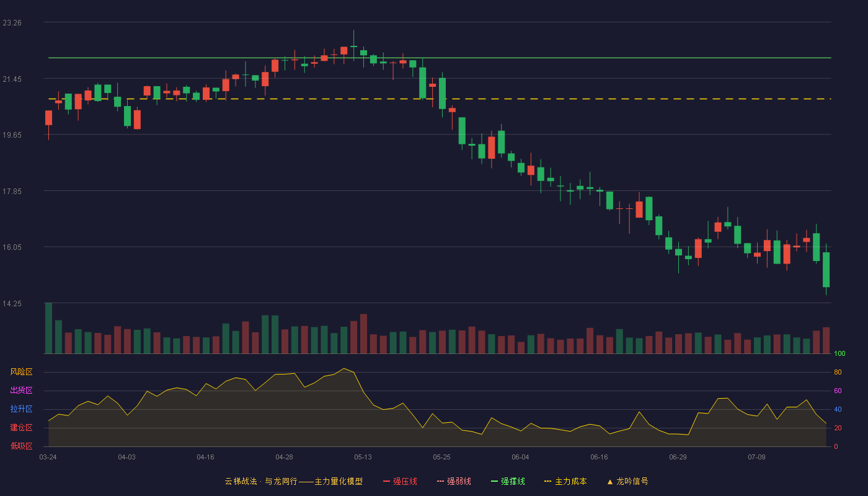868x496 pixels.
Task: Select the 出货区 zone label
Action: pyautogui.click(x=21, y=391)
